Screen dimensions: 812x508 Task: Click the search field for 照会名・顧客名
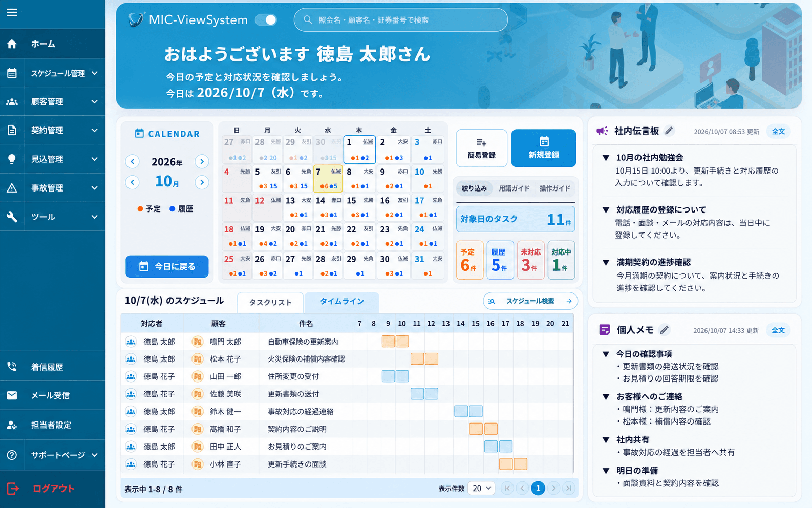[401, 20]
